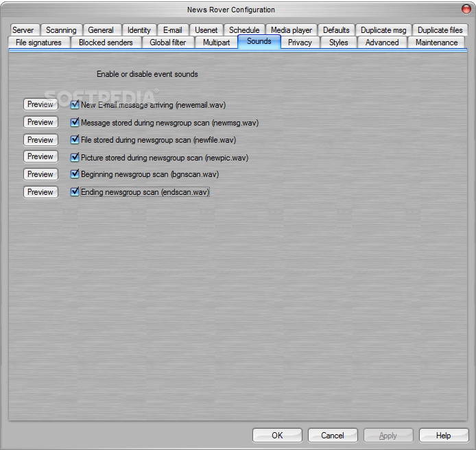Image resolution: width=476 pixels, height=450 pixels.
Task: Select the Identity tab
Action: tap(139, 30)
